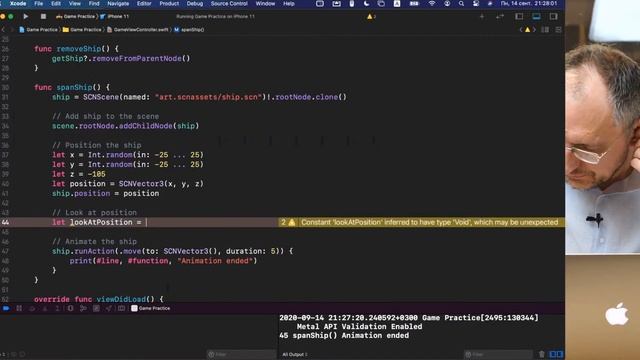Open the View menu

pos(74,4)
